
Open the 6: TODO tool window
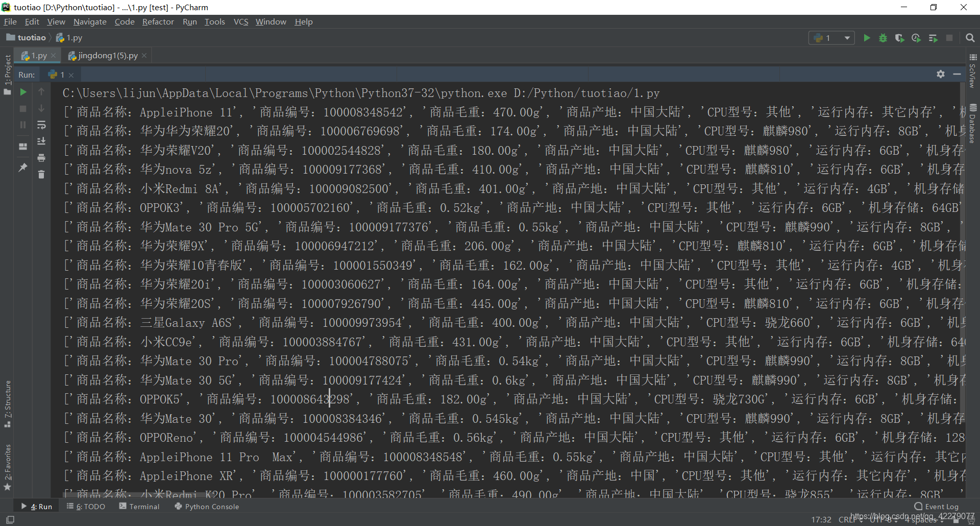pos(86,507)
